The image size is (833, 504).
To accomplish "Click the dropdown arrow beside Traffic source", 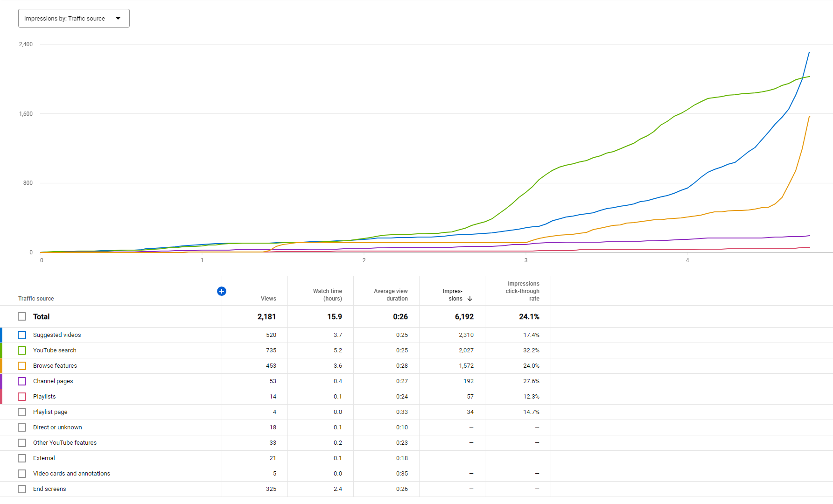I will click(118, 18).
